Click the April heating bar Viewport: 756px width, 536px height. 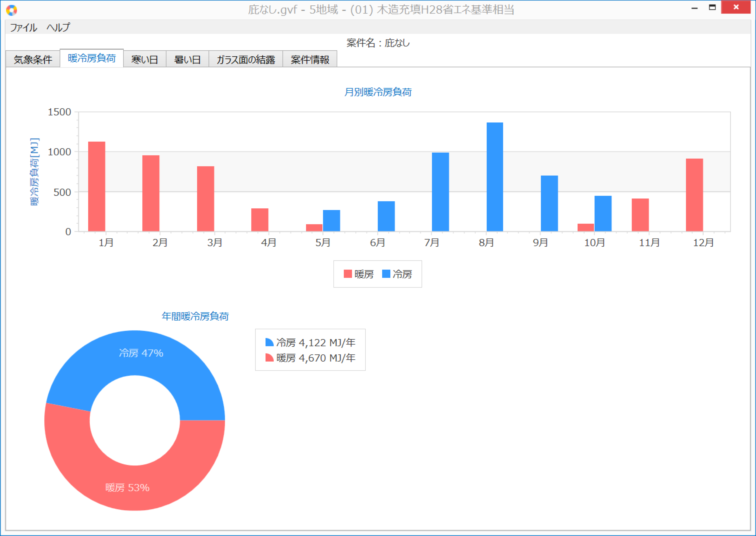[260, 220]
